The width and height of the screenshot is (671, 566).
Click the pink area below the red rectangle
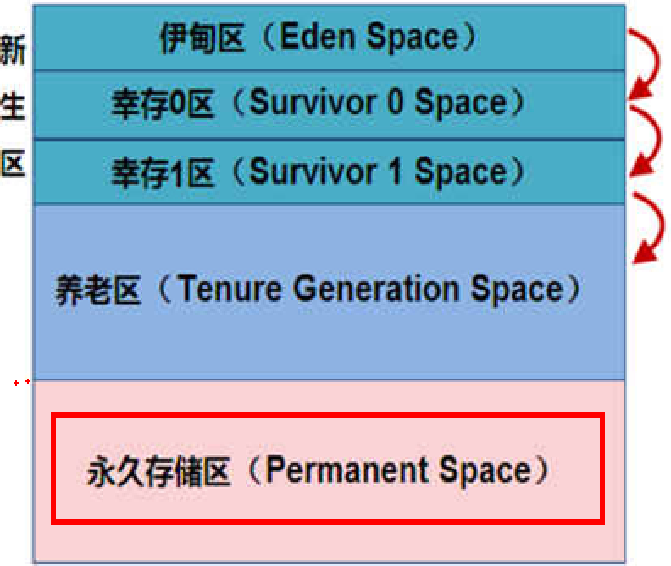tap(329, 542)
